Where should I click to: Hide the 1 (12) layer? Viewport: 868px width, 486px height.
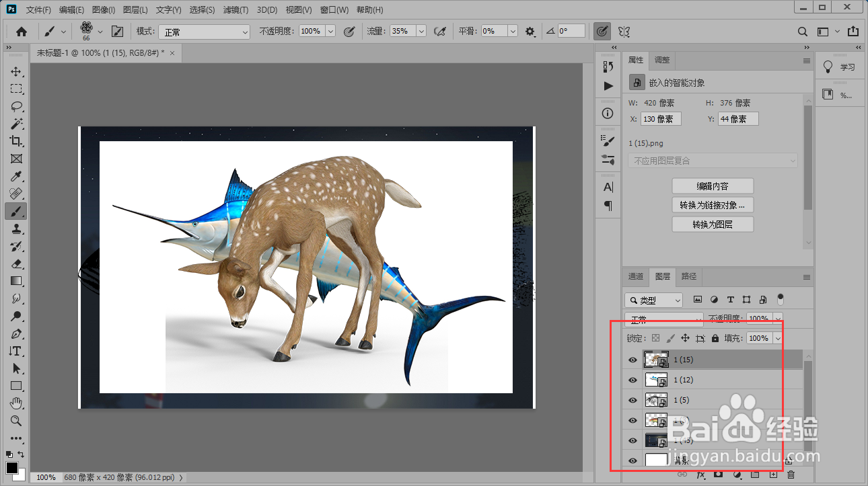pyautogui.click(x=632, y=380)
